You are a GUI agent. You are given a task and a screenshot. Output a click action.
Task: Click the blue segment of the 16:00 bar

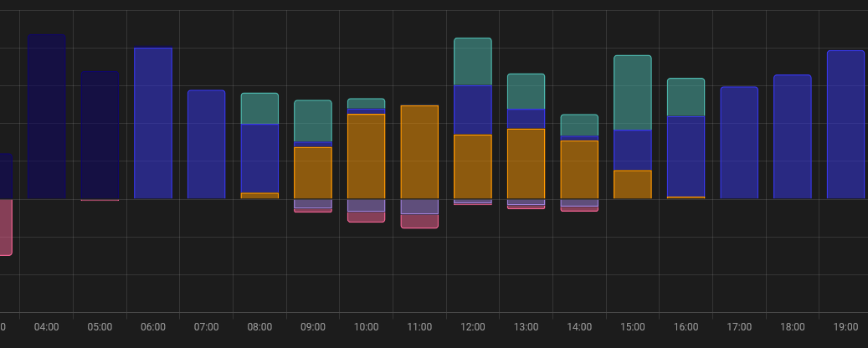[686, 156]
